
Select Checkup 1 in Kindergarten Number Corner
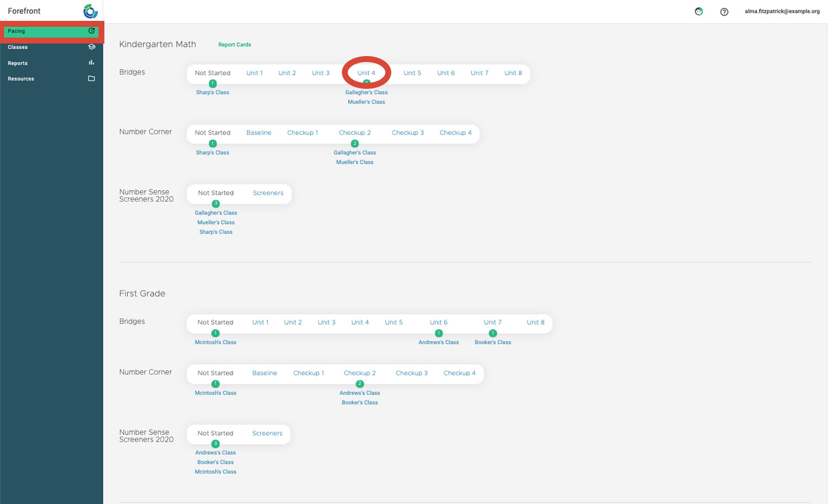302,132
